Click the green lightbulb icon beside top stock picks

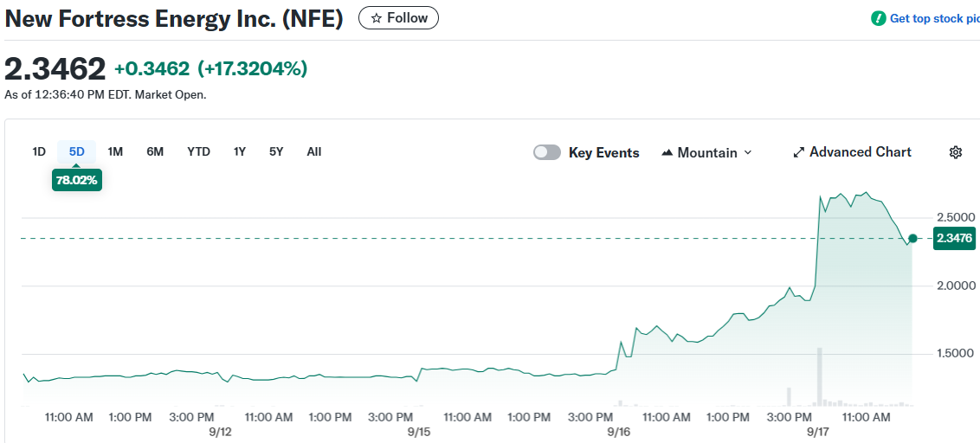coord(878,18)
